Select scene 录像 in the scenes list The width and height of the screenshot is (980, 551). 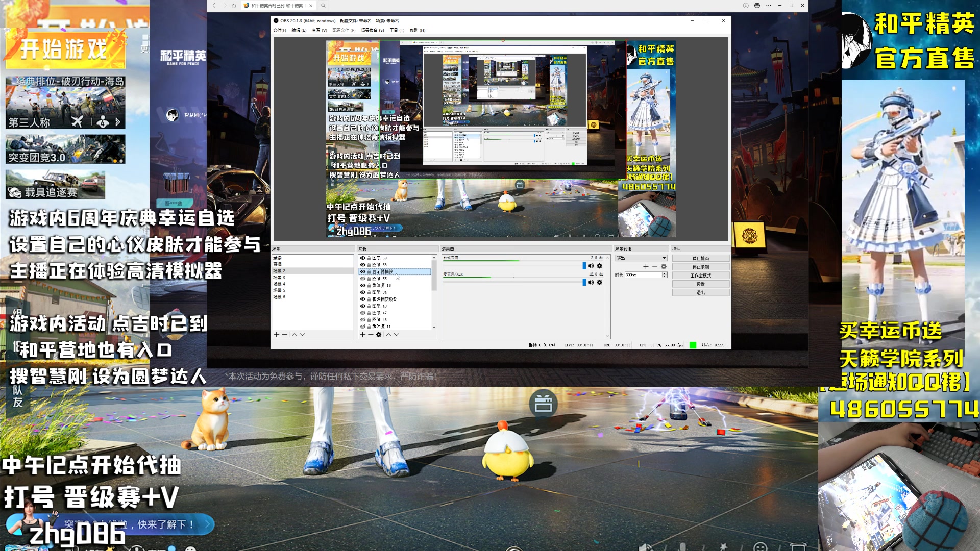coord(313,258)
